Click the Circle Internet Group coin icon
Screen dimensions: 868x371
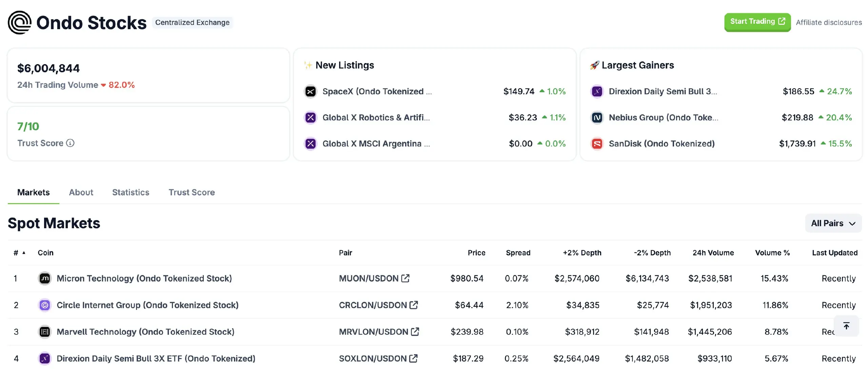(45, 305)
